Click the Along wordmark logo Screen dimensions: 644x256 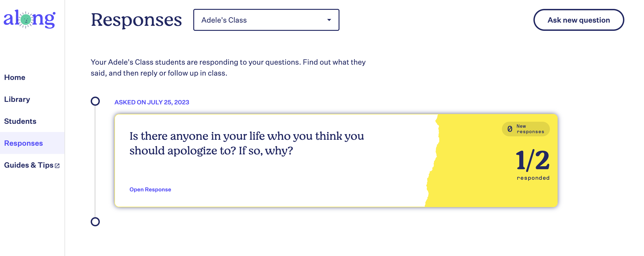(x=29, y=19)
